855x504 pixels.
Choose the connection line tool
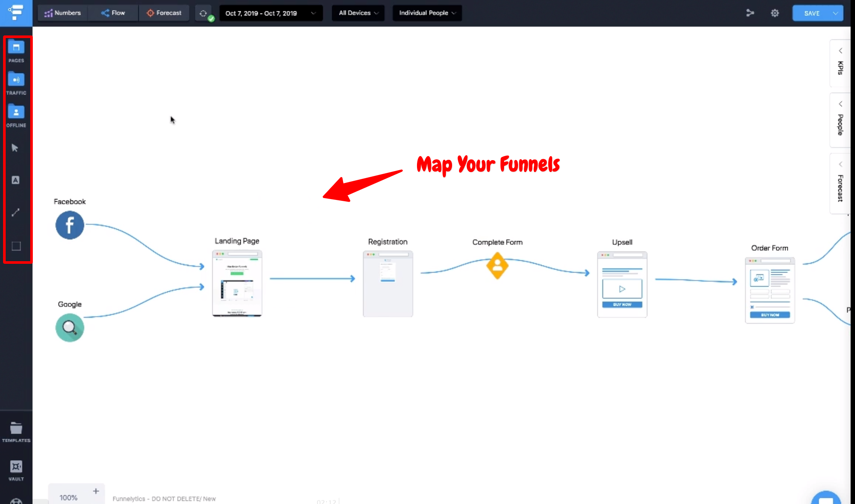(x=16, y=213)
